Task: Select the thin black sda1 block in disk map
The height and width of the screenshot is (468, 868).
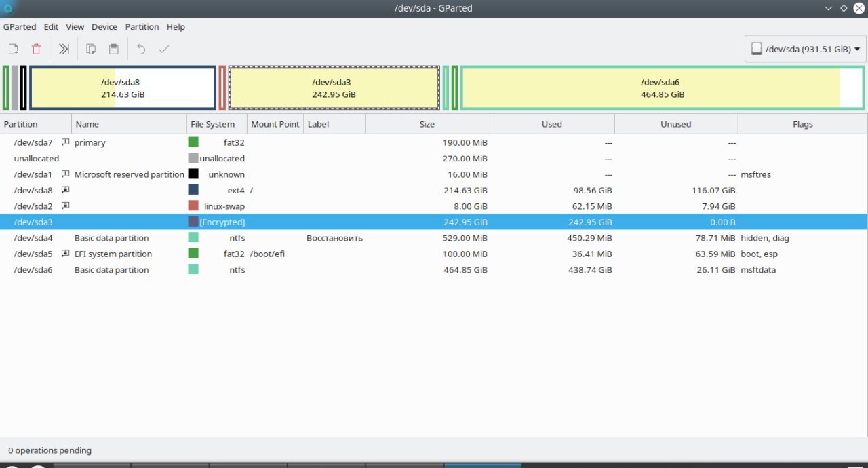Action: 24,87
